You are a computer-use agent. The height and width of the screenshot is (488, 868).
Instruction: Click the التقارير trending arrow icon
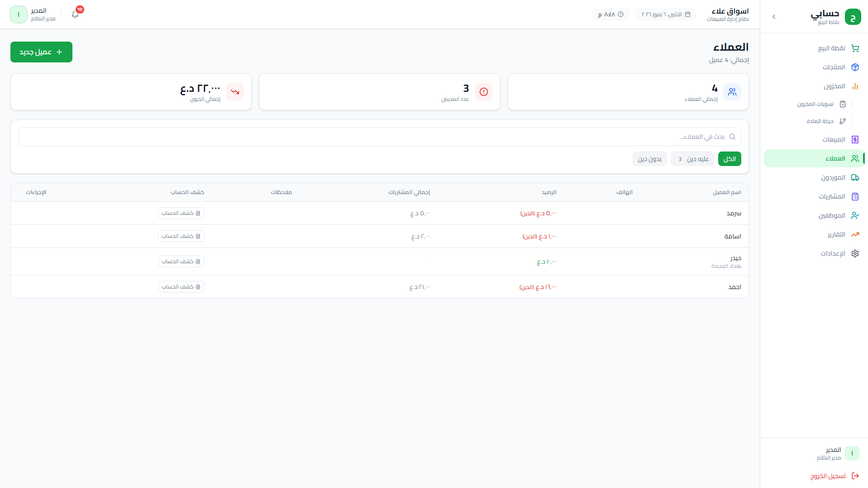(x=854, y=234)
